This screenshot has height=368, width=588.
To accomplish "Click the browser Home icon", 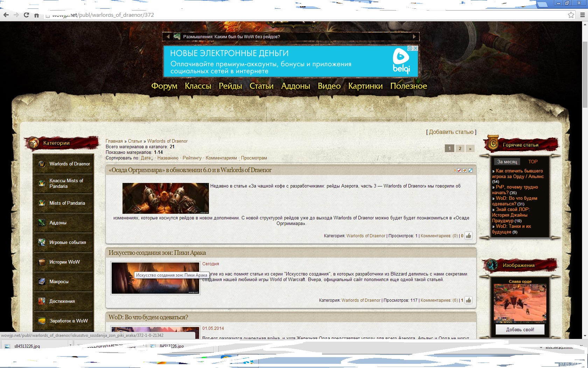I will 36,15.
